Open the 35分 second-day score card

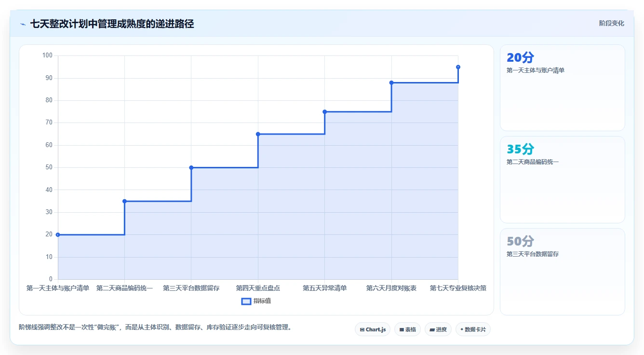(562, 179)
